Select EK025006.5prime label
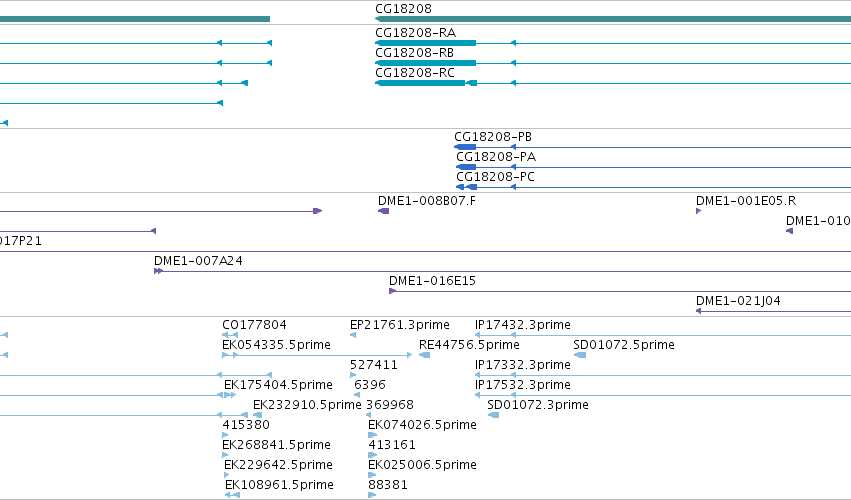This screenshot has width=851, height=500. [422, 465]
